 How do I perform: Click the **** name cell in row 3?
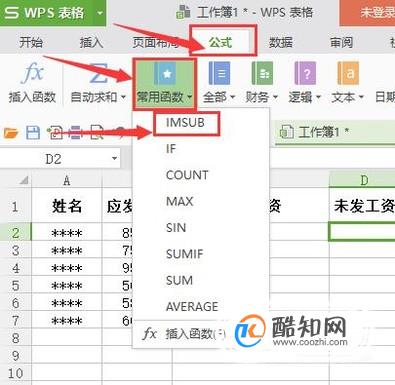click(x=67, y=250)
